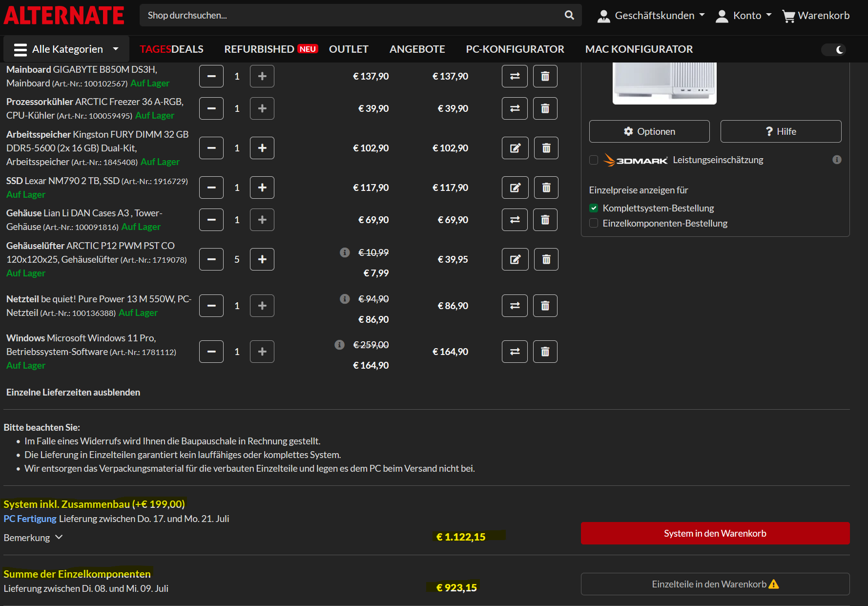
Task: Open the TAGESDEALS page
Action: tap(171, 49)
